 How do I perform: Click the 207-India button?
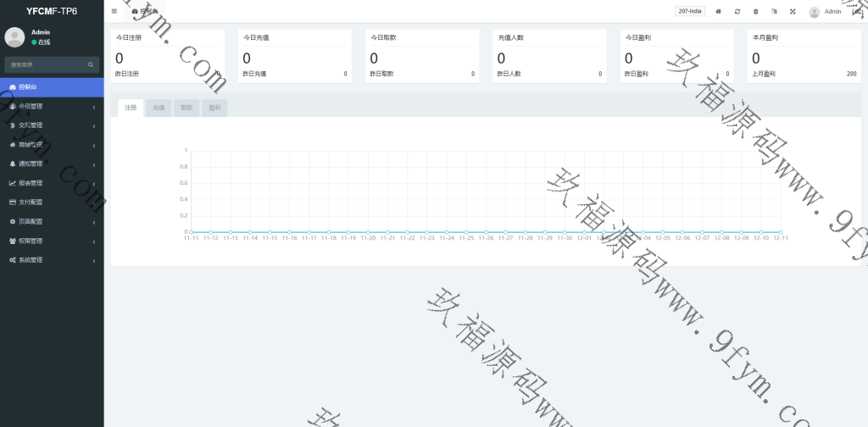pyautogui.click(x=690, y=12)
